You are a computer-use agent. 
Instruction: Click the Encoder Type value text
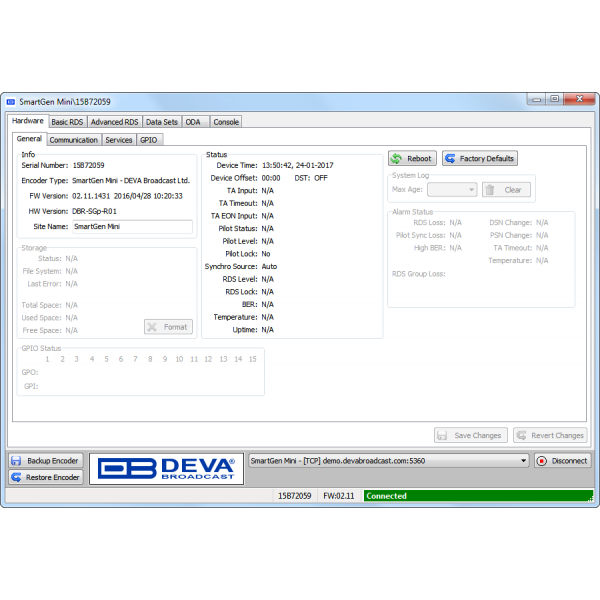tap(131, 181)
